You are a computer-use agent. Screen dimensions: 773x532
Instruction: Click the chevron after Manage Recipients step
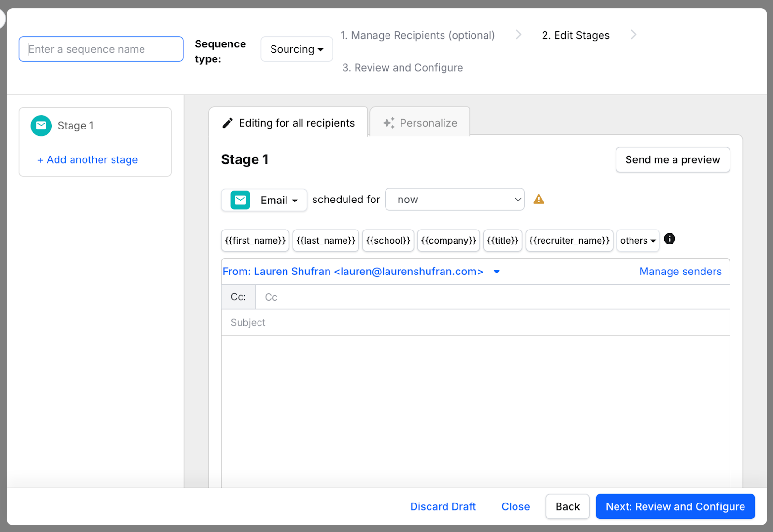point(518,35)
